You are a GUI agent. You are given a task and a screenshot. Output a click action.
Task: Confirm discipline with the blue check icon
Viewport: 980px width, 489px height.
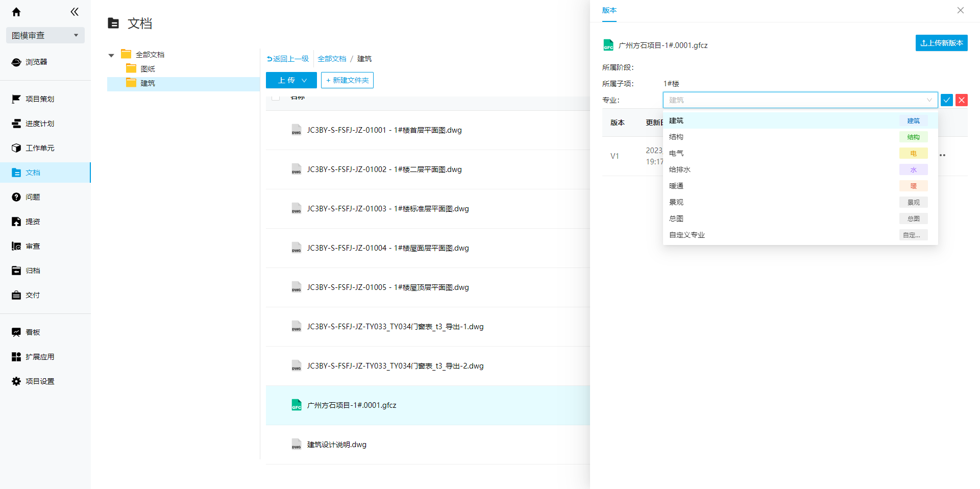[x=947, y=100]
